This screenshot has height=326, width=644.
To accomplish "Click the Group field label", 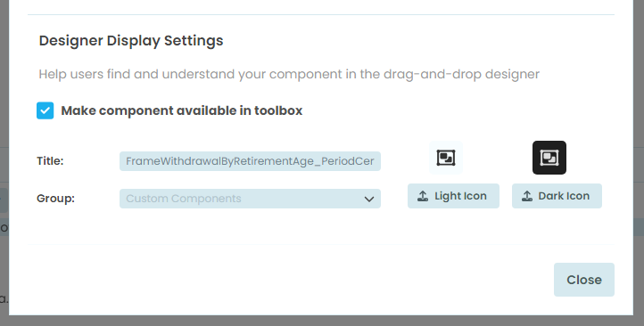I will tap(56, 199).
